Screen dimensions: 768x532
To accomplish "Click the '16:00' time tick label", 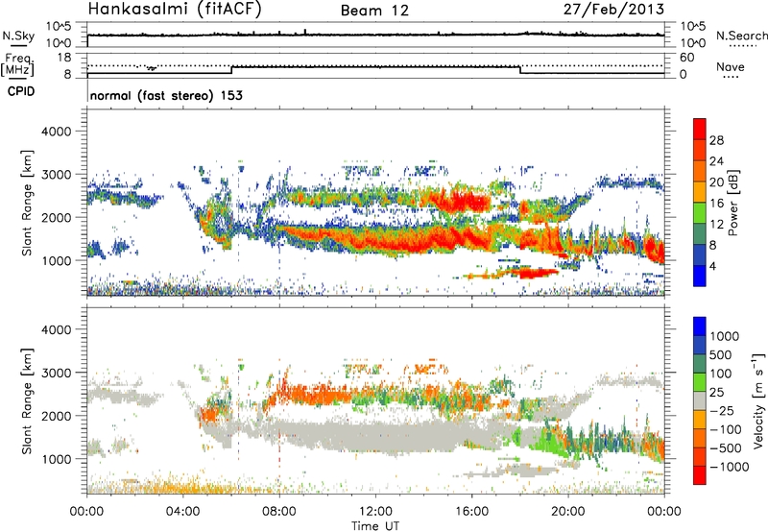I will point(471,512).
